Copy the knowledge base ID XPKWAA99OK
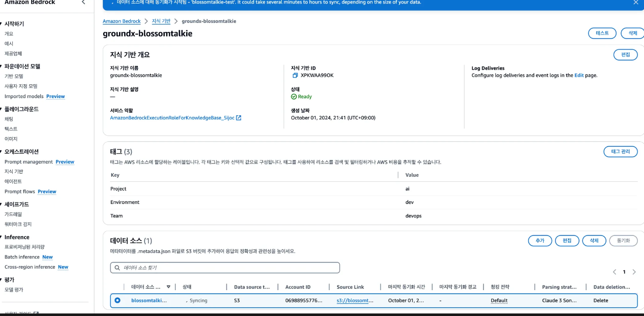This screenshot has width=644, height=316. click(295, 75)
